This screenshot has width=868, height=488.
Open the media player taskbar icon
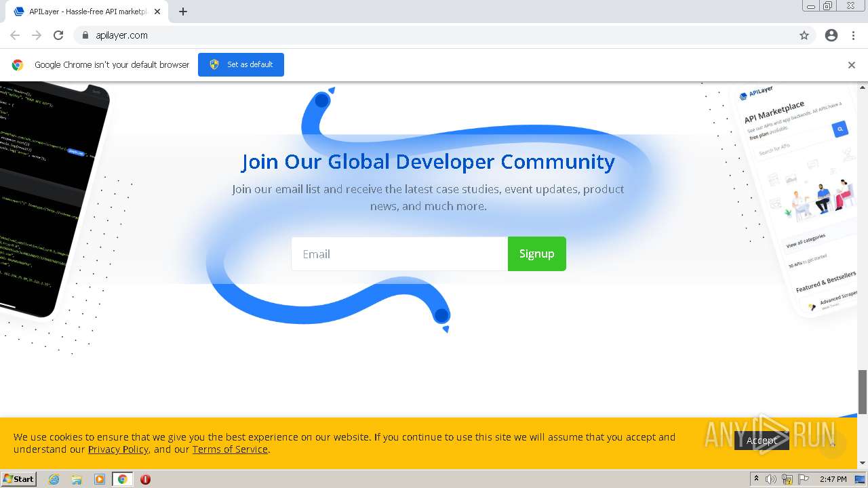click(x=100, y=479)
